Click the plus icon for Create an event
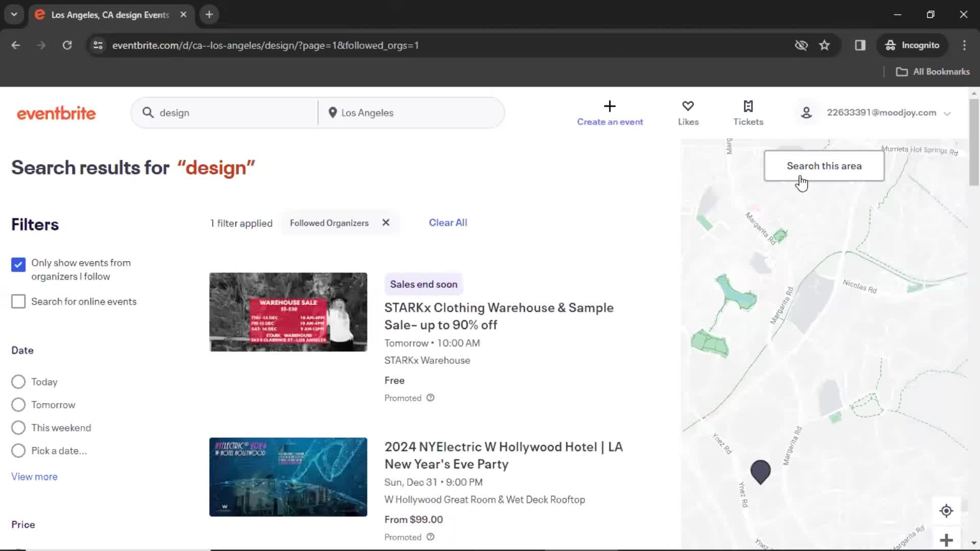The height and width of the screenshot is (551, 980). (x=609, y=106)
